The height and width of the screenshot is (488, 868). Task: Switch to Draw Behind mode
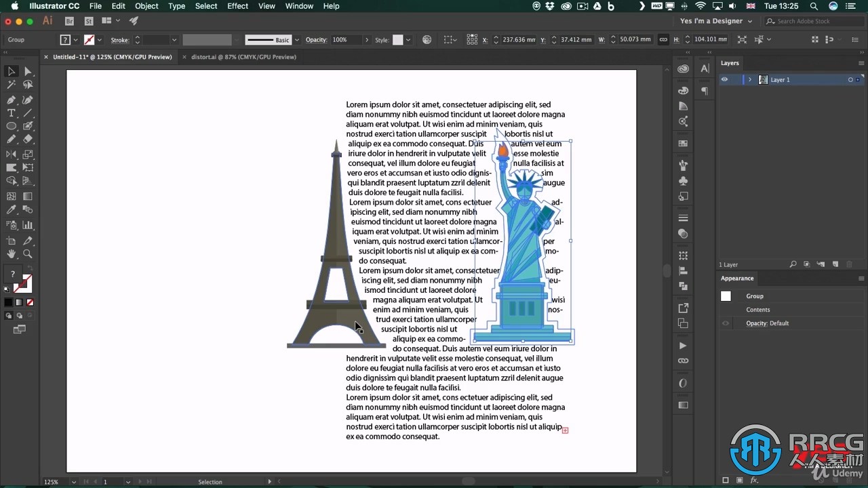pos(19,316)
